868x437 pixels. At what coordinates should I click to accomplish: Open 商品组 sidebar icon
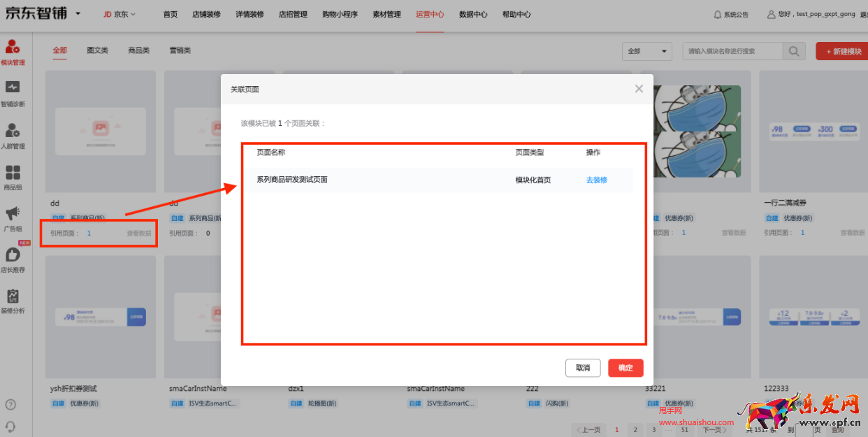(13, 172)
